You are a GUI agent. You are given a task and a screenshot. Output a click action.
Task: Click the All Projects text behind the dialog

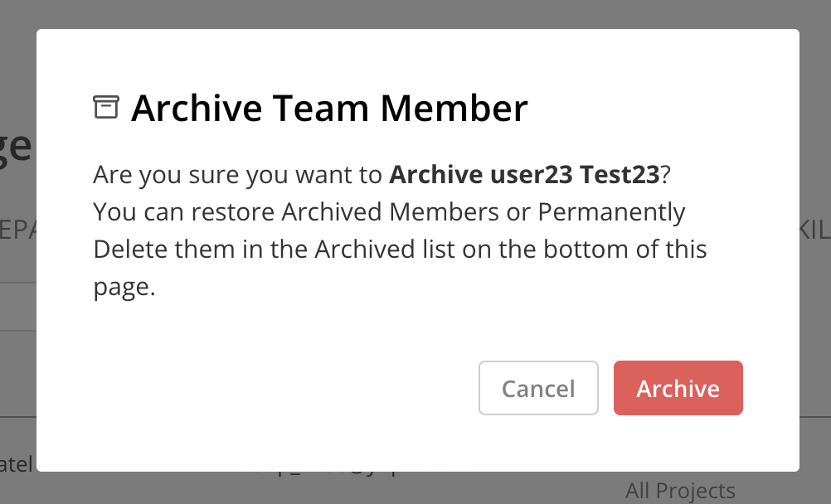click(x=680, y=491)
